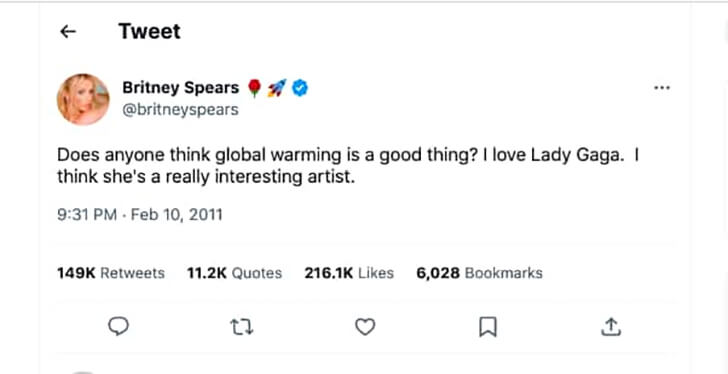The height and width of the screenshot is (374, 728).
Task: Click the rocket emoji beside the name
Action: 277,88
